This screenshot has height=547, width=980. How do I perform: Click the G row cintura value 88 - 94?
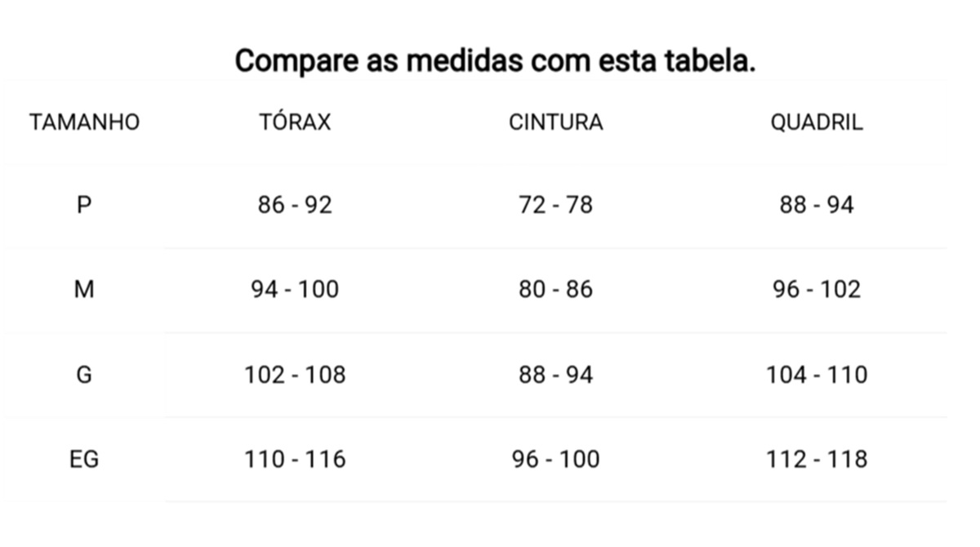point(556,375)
